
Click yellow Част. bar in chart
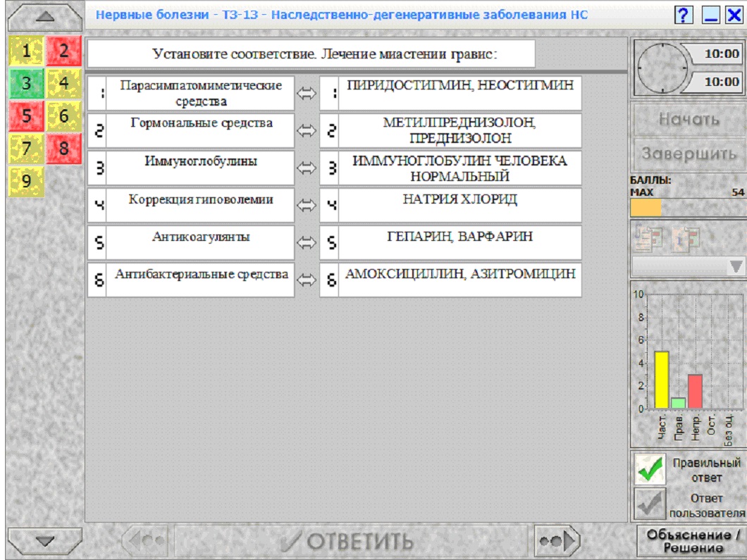661,380
